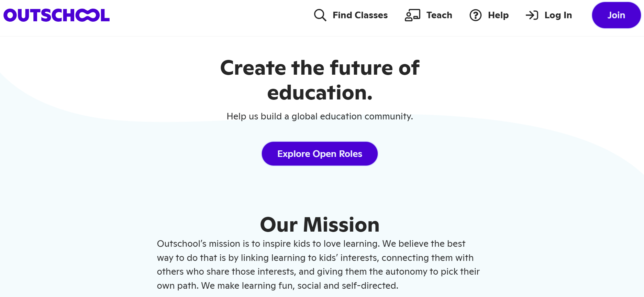Screen dimensions: 644x297
Task: Open the Help navigation label
Action: (x=498, y=15)
